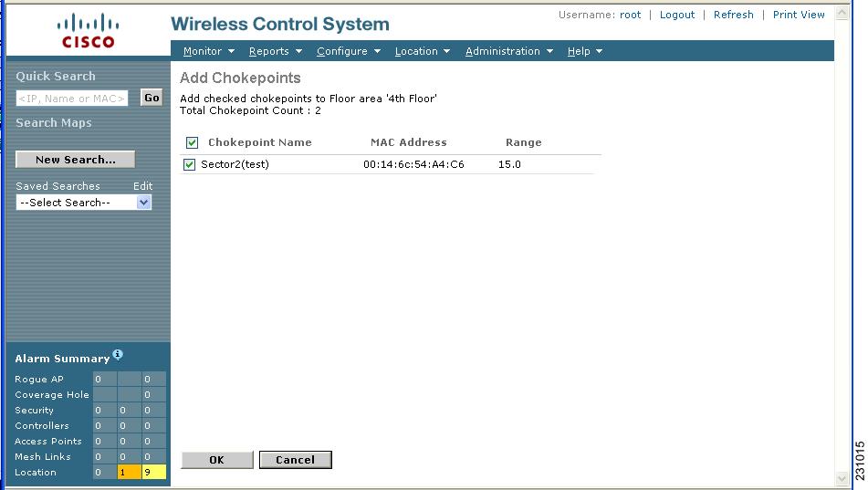Open the Administration menu
The image size is (868, 490).
508,51
